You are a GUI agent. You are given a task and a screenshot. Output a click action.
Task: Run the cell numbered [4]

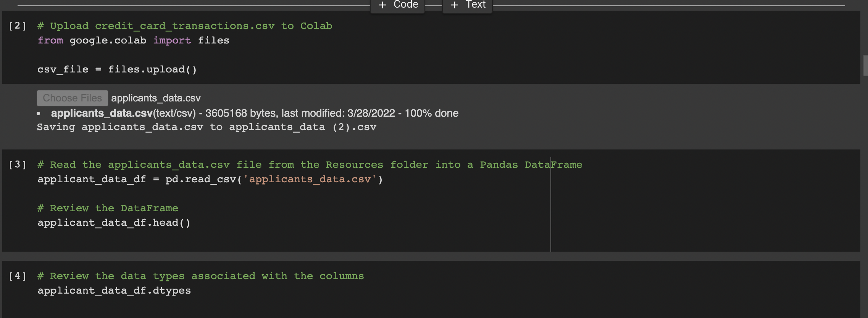(18, 276)
